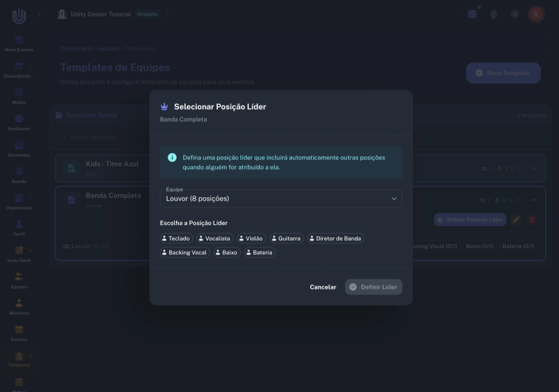Open Visão Geral in the sidebar
The height and width of the screenshot is (392, 559).
[x=19, y=255]
